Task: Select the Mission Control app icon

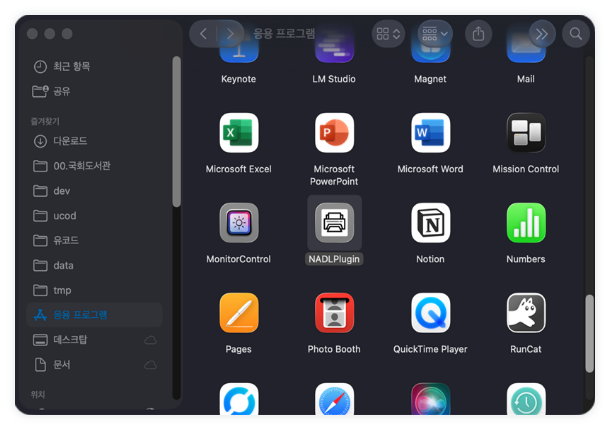Action: point(525,133)
